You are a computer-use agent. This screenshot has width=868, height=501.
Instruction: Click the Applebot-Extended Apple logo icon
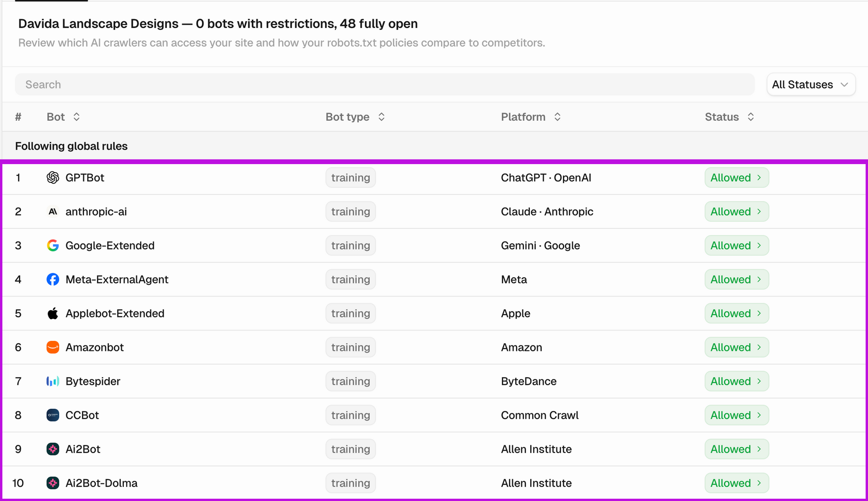(53, 313)
